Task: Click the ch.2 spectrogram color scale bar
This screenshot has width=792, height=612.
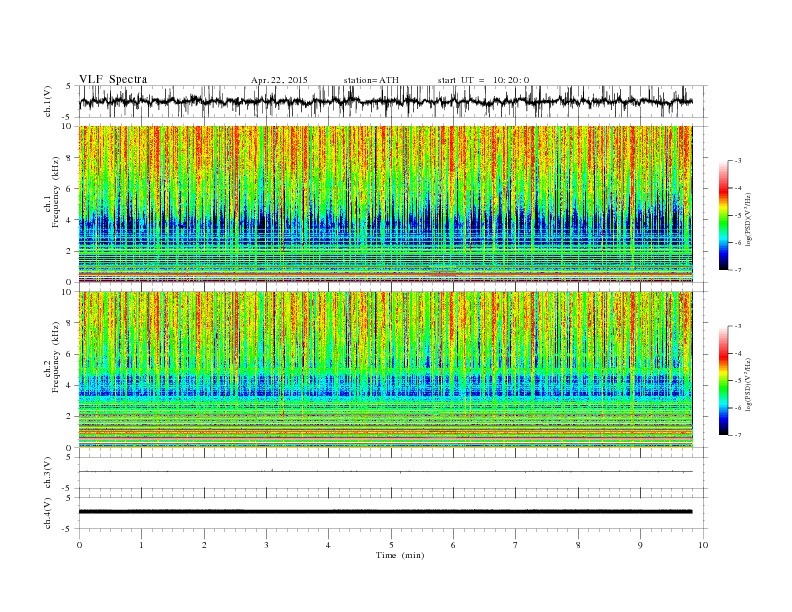Action: click(x=723, y=380)
